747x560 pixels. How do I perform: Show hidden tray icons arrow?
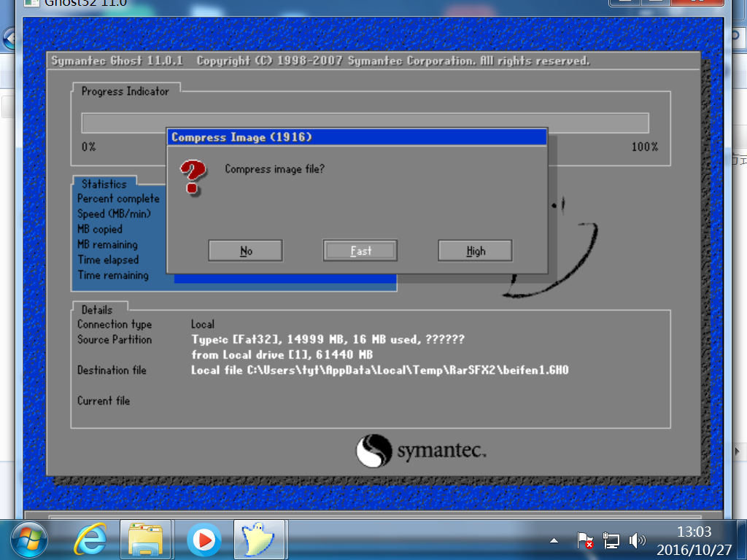pyautogui.click(x=554, y=540)
